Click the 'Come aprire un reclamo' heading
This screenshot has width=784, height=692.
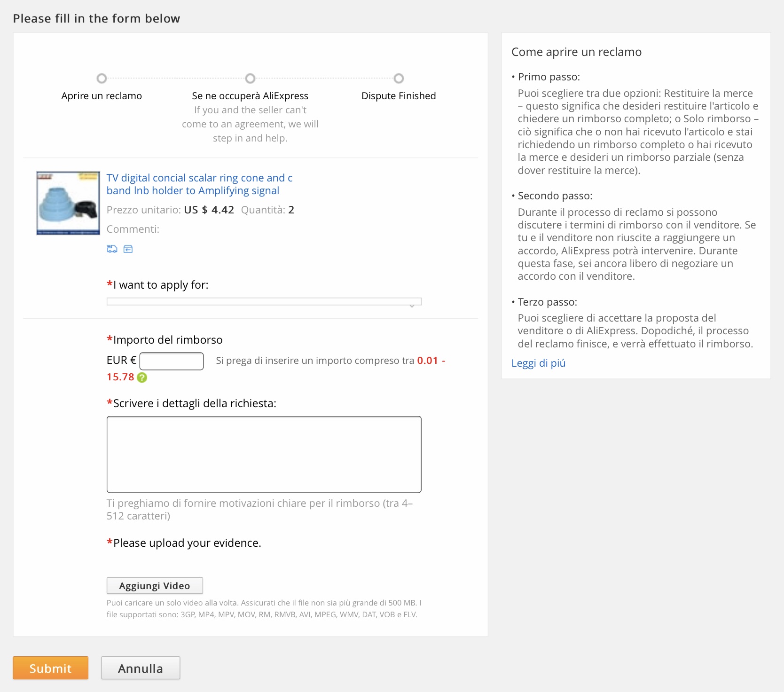pyautogui.click(x=576, y=52)
